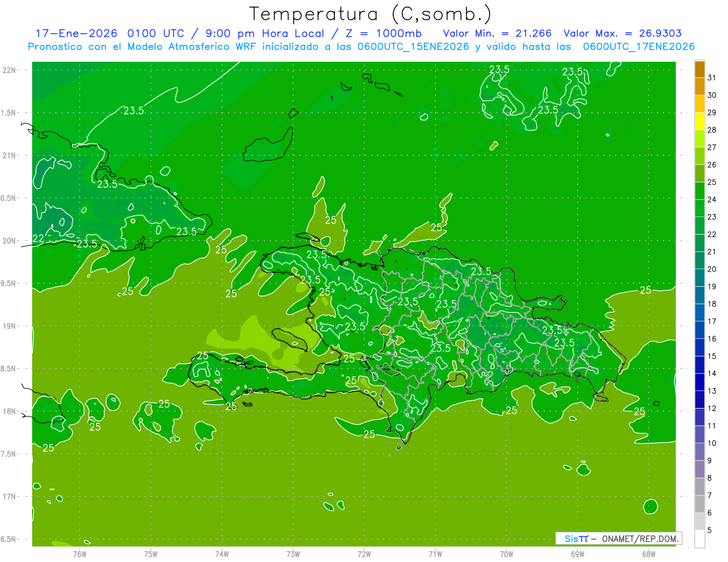
Task: Click the legend swatch between 30 and 31
Action: click(x=699, y=87)
